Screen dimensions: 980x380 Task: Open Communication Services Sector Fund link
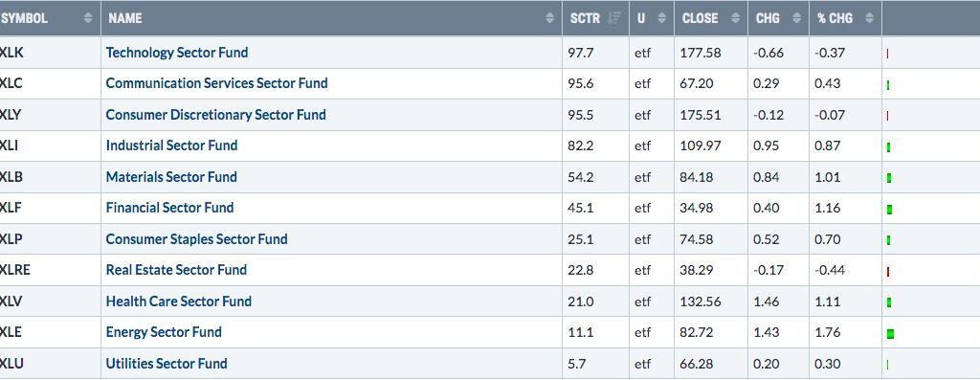(217, 83)
